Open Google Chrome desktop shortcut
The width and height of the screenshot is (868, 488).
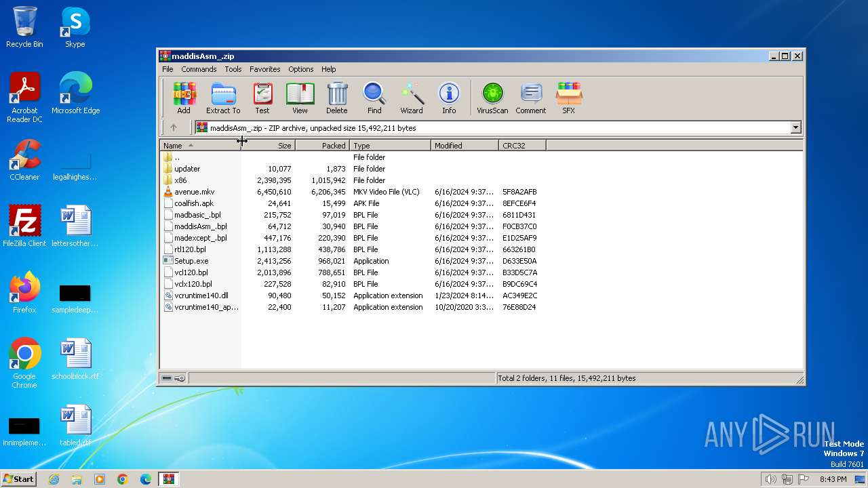24,363
